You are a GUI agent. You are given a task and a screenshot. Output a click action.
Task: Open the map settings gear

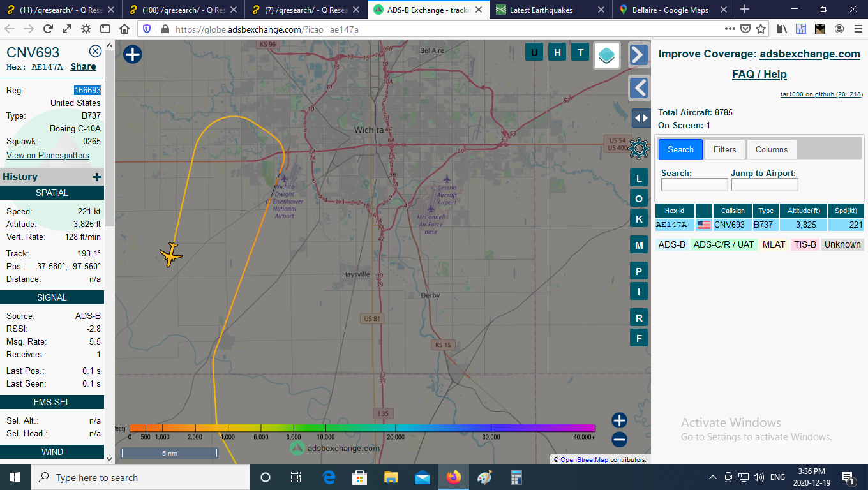639,149
